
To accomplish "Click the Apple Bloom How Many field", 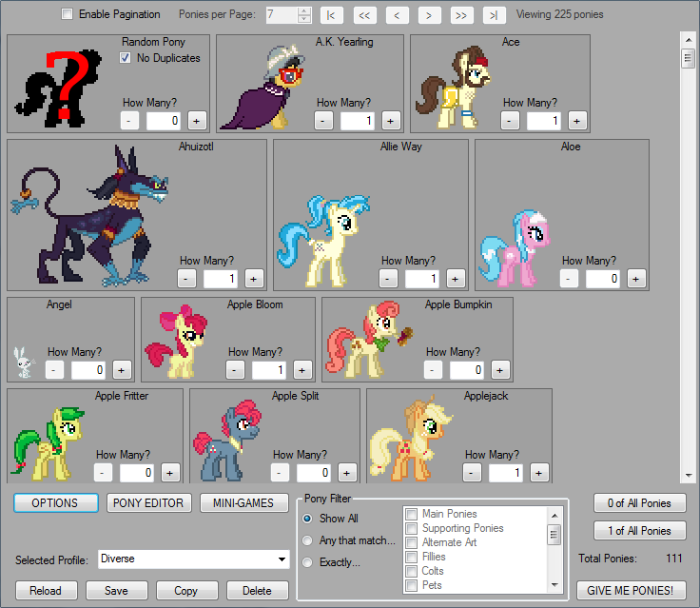I will pyautogui.click(x=269, y=370).
